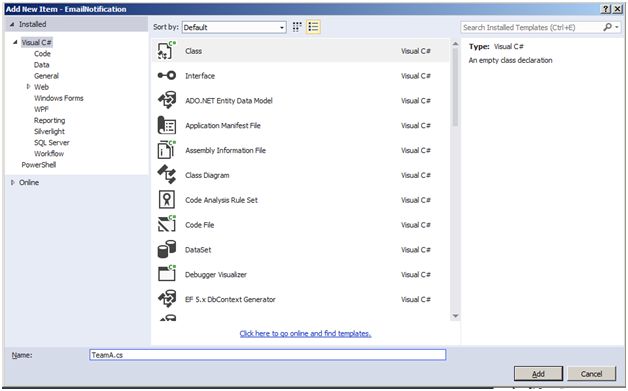Select the Application Manifest File icon
628x391 pixels.
pos(167,125)
